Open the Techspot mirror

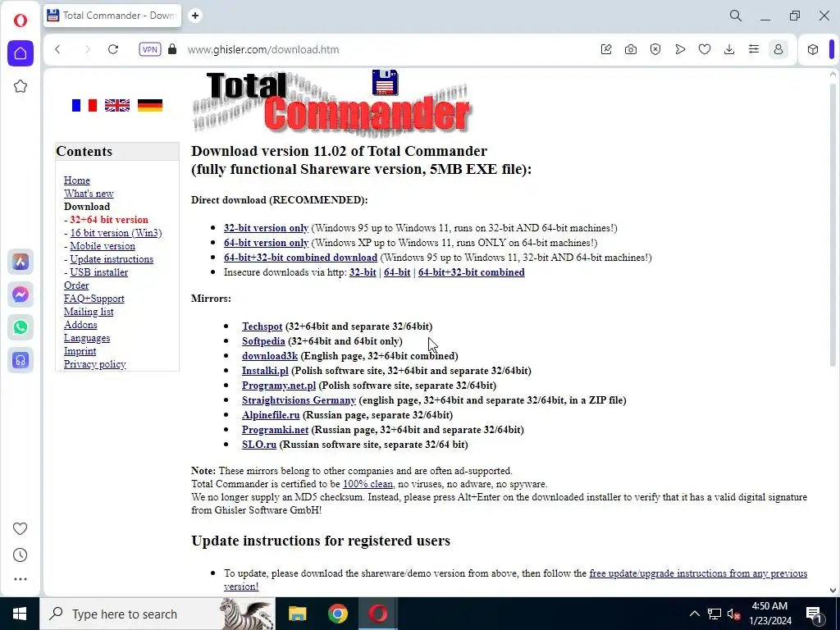tap(262, 326)
